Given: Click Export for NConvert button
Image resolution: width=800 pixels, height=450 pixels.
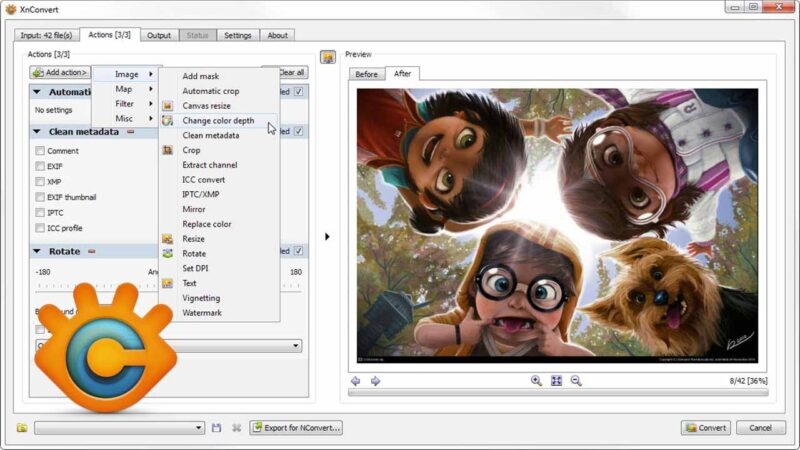Looking at the screenshot, I should click(x=296, y=428).
